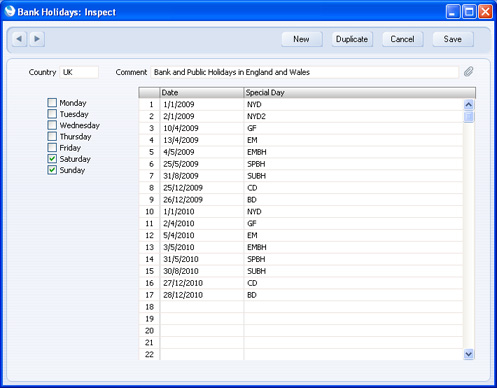The image size is (497, 388).
Task: Uncheck the Saturday checkbox
Action: (x=52, y=158)
